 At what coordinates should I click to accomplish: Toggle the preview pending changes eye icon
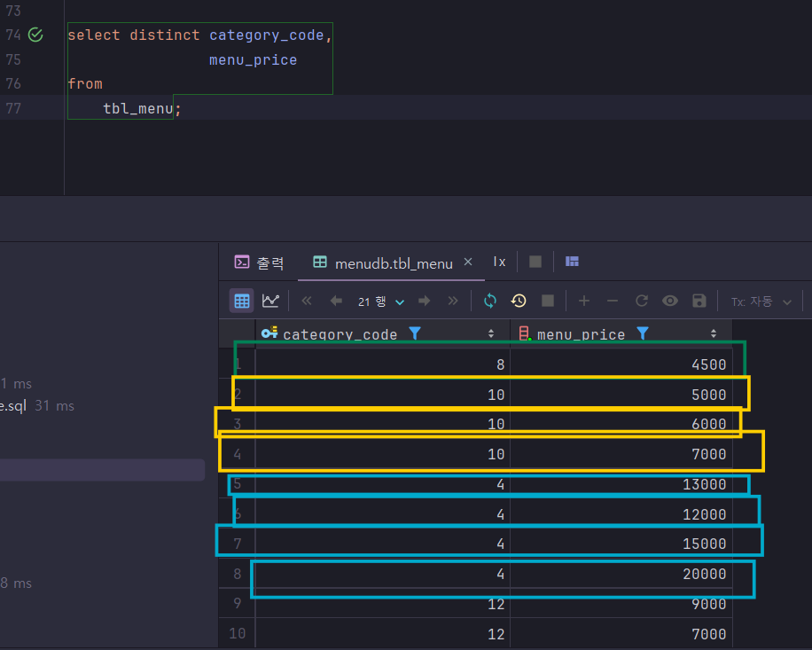(x=670, y=301)
